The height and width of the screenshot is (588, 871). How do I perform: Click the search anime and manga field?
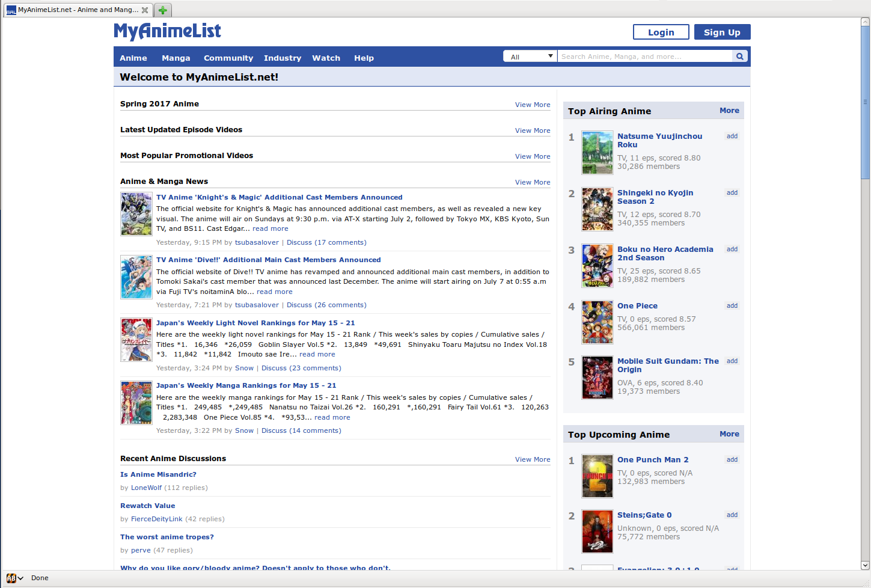click(x=644, y=57)
